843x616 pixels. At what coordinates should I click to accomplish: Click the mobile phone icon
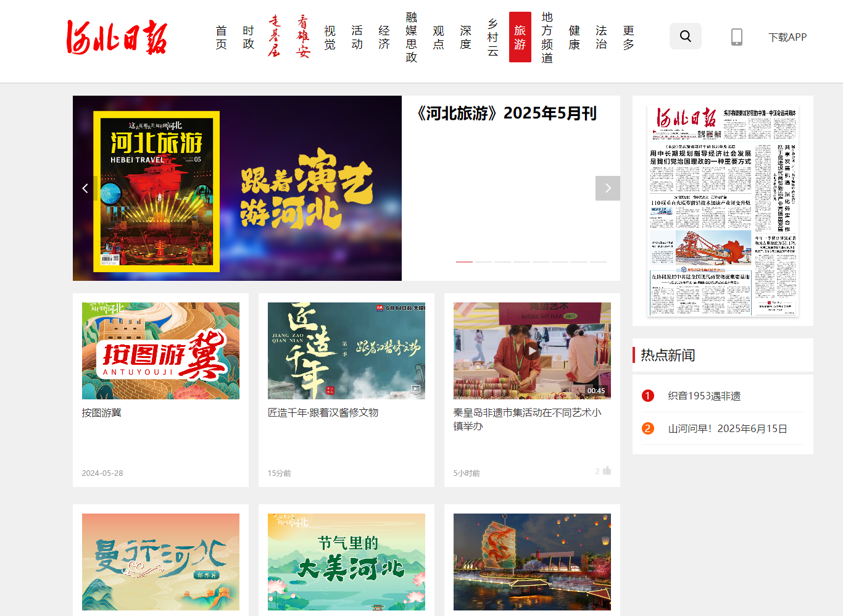737,37
